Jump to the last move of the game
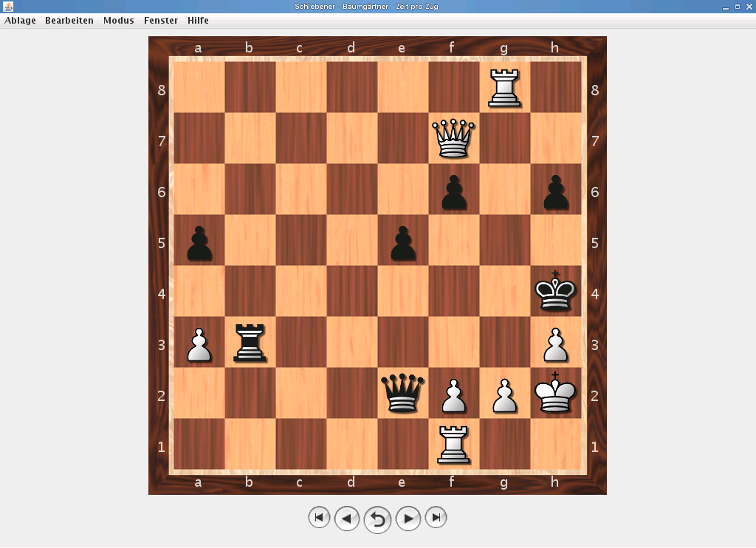 pos(436,518)
